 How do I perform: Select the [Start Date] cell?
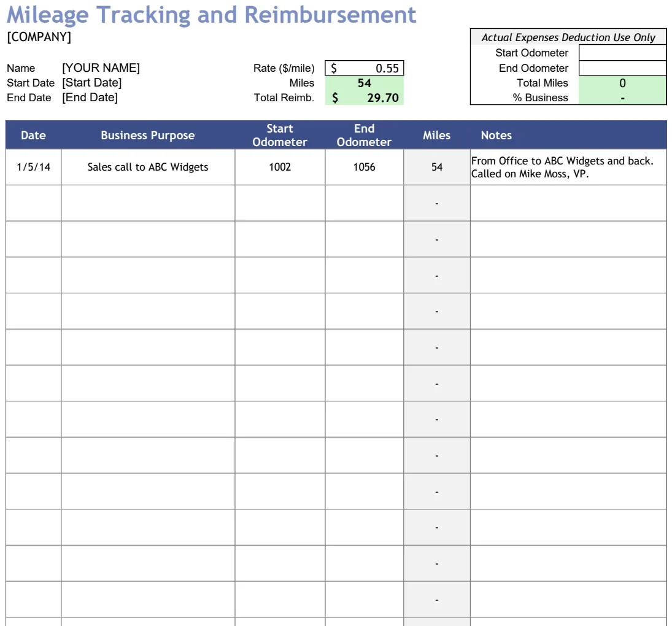pos(91,83)
